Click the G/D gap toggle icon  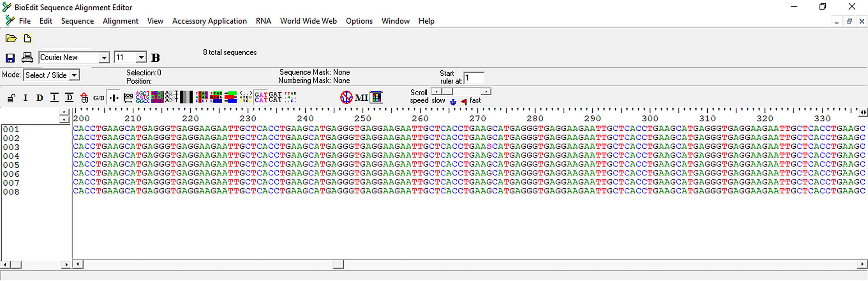(98, 98)
